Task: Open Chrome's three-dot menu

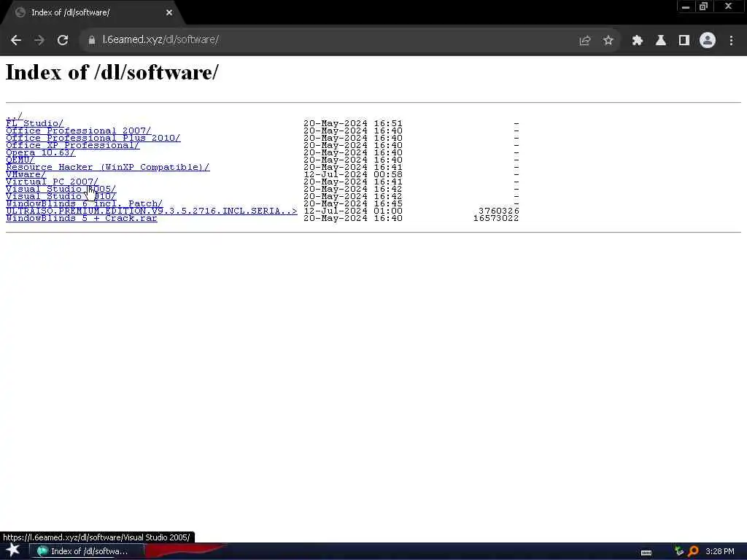Action: pos(731,41)
